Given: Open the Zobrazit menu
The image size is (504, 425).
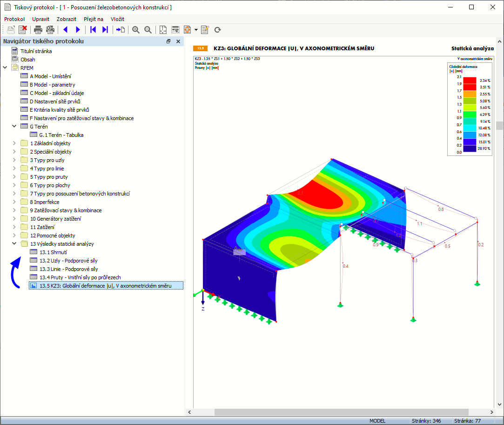Looking at the screenshot, I should tap(67, 19).
